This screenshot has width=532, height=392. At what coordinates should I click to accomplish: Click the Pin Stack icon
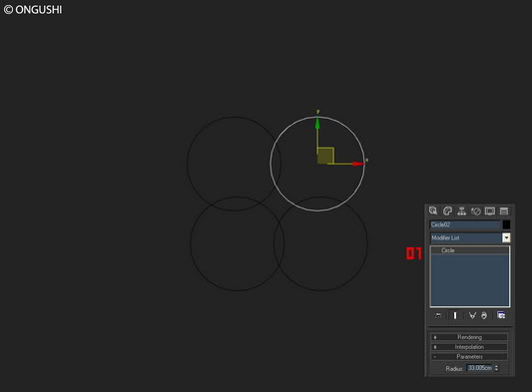(438, 315)
